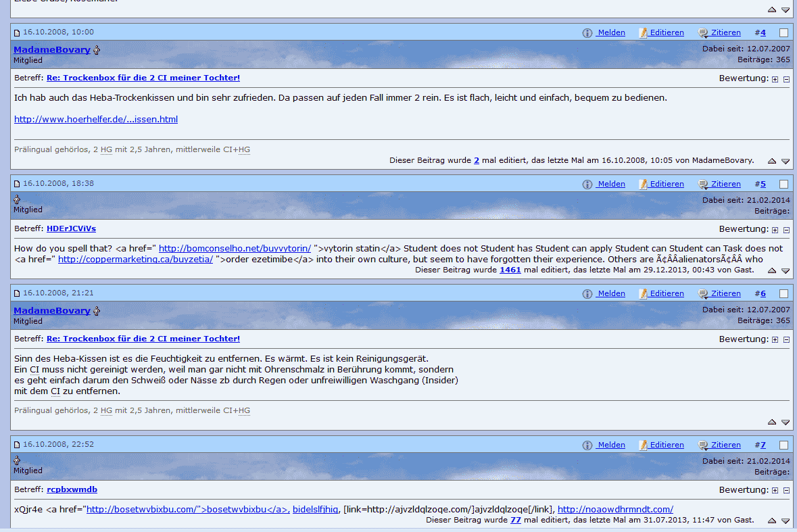Open MadameBovary's profile in post #6

[x=51, y=311]
